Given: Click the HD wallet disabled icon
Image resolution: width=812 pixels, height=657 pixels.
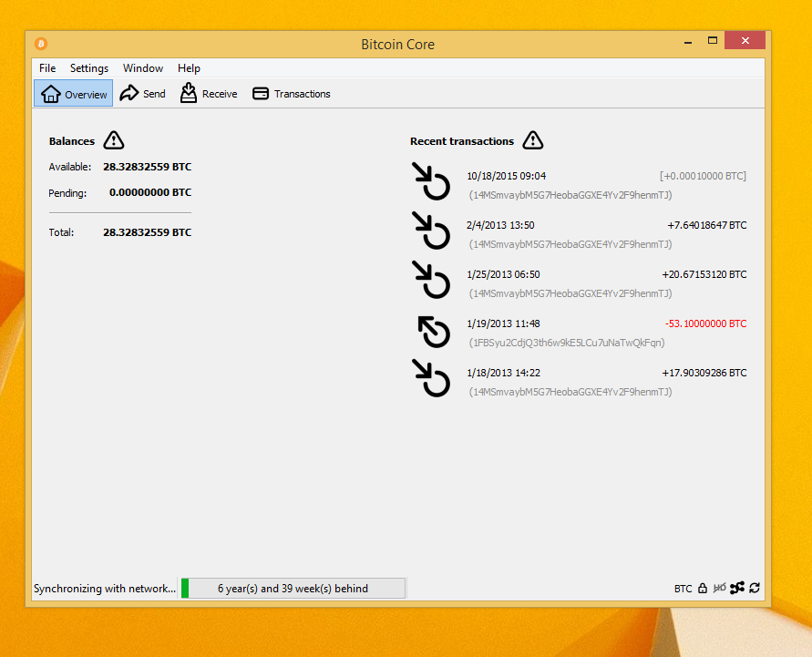Looking at the screenshot, I should pyautogui.click(x=719, y=588).
